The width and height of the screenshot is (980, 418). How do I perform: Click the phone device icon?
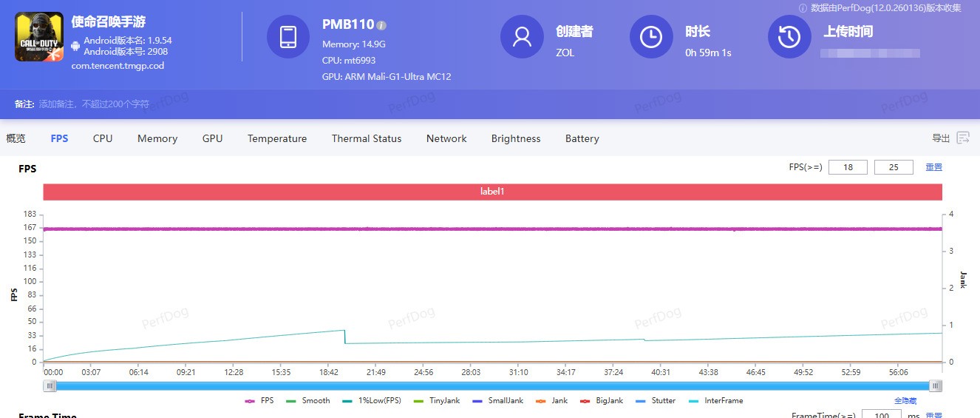pyautogui.click(x=287, y=37)
